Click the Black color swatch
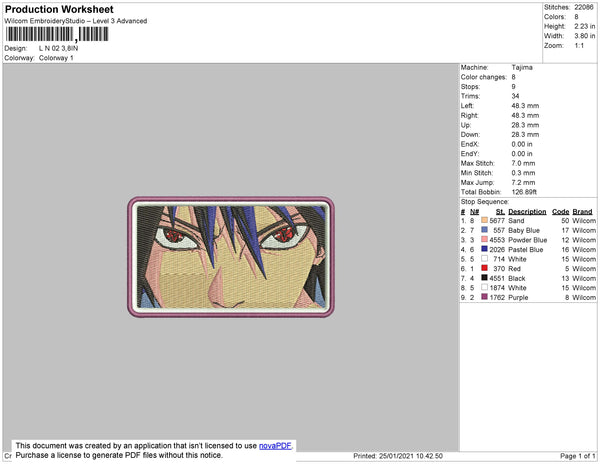 pyautogui.click(x=484, y=278)
